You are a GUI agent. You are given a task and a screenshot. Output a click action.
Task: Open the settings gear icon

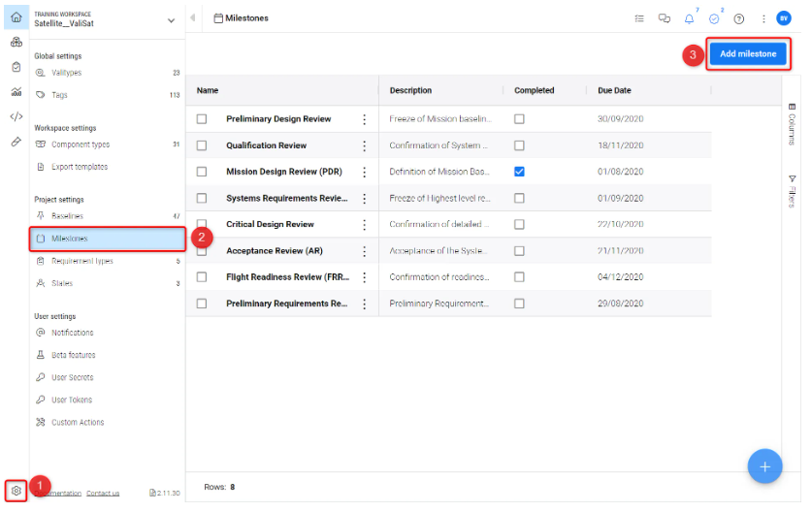[16, 491]
